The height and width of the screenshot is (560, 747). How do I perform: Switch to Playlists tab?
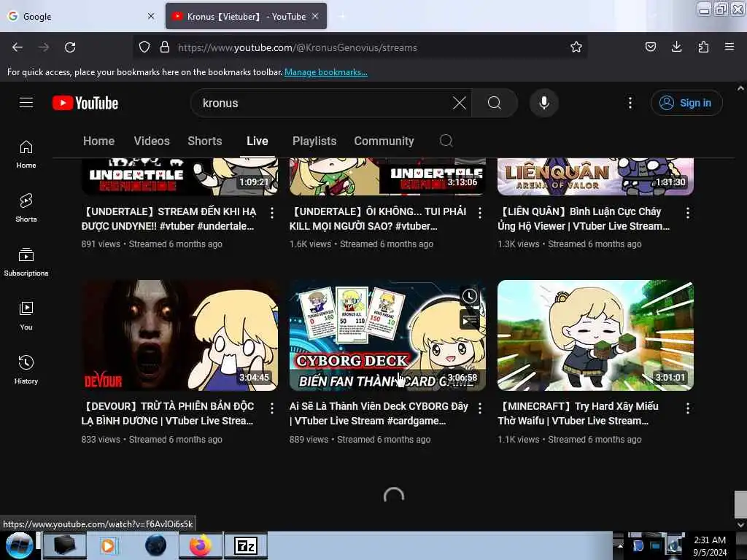tap(314, 141)
